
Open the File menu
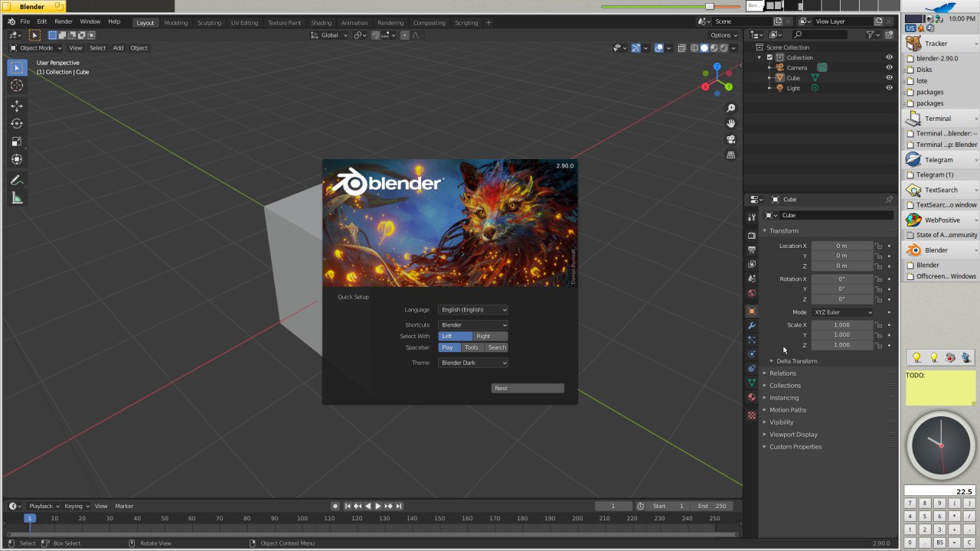pyautogui.click(x=25, y=21)
